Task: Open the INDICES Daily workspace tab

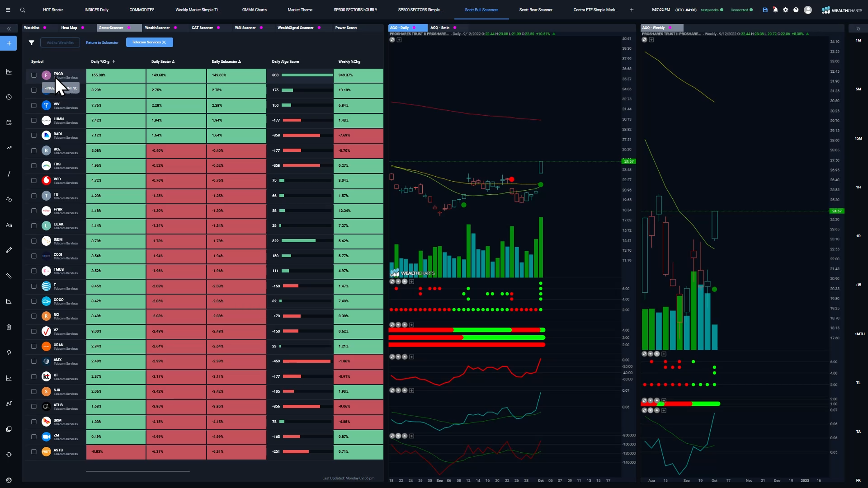Action: coord(96,10)
